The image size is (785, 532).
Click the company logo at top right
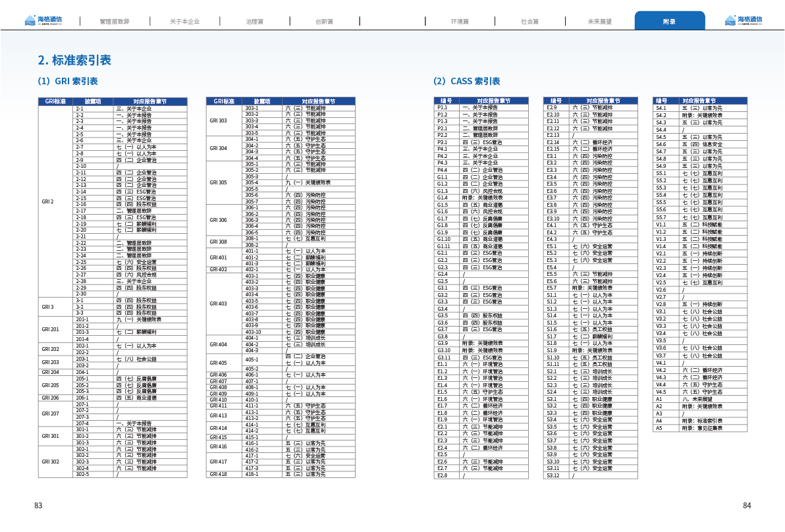[743, 20]
